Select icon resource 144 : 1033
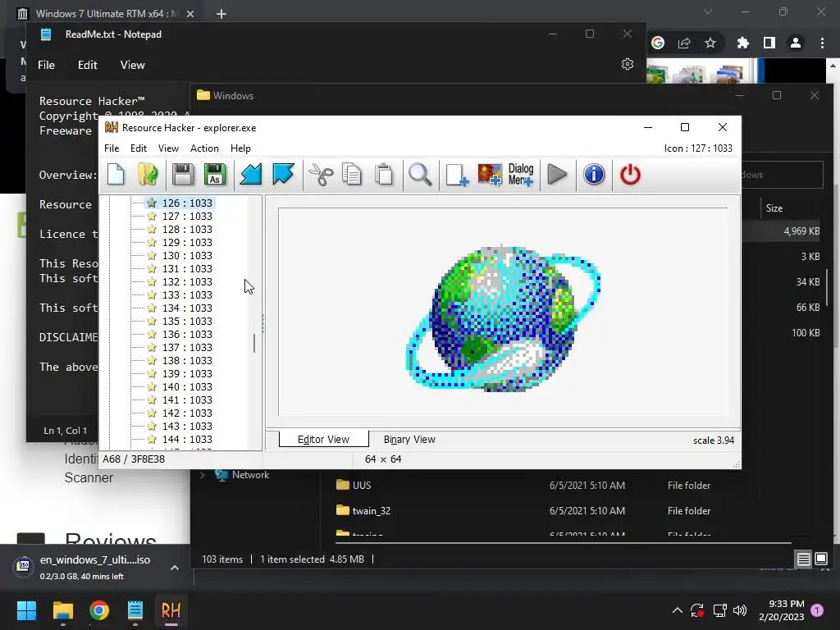This screenshot has width=840, height=630. [180, 440]
